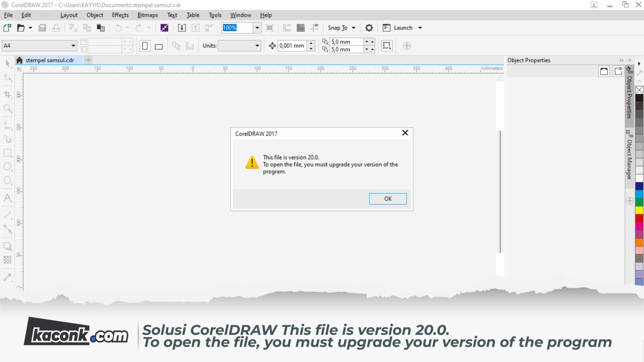The width and height of the screenshot is (644, 362).
Task: Select the Text tool
Action: click(x=8, y=198)
